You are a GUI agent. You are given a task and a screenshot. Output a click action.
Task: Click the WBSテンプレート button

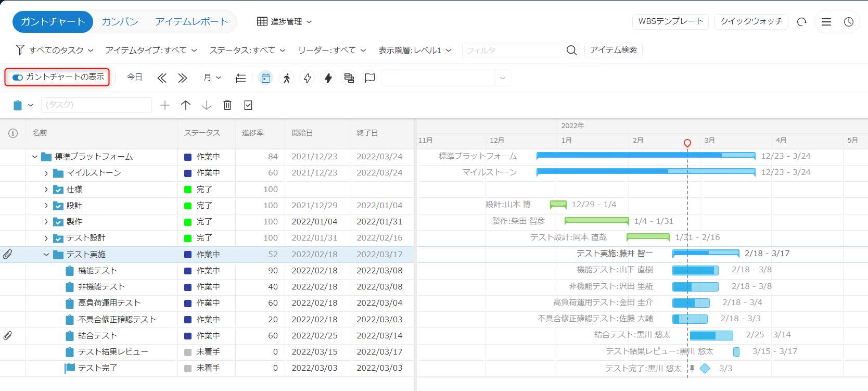point(670,21)
